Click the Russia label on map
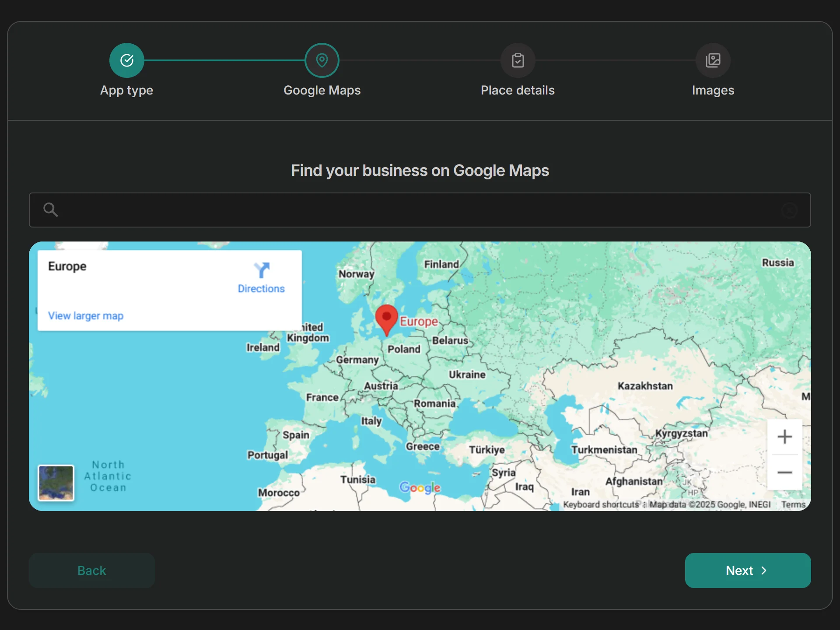 click(778, 262)
